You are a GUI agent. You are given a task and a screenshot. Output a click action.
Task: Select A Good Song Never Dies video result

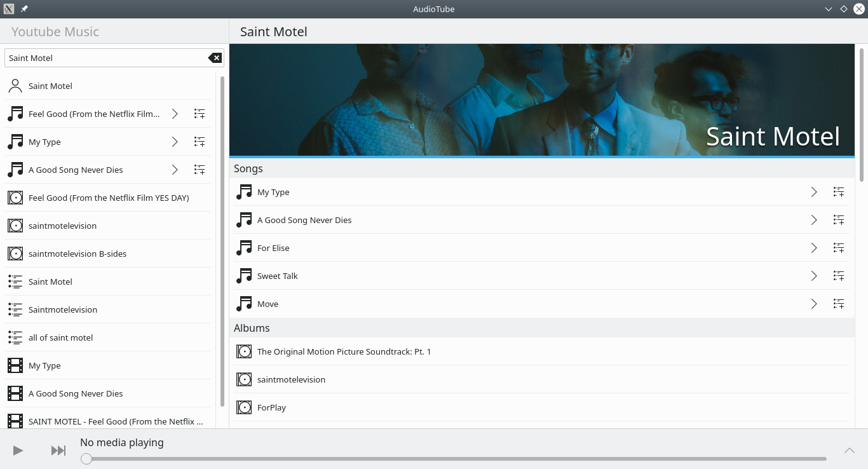tap(108, 393)
